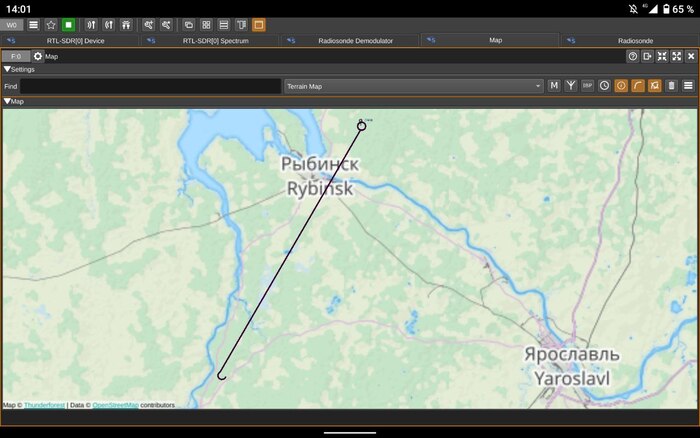Focus the Find input field
The image size is (700, 438).
pyautogui.click(x=150, y=86)
